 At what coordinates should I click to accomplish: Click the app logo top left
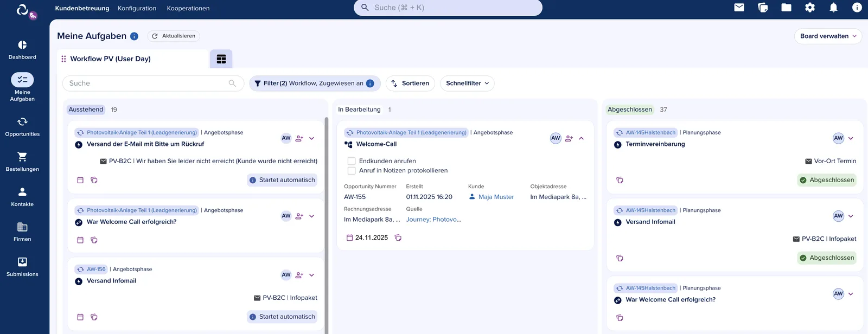click(22, 9)
